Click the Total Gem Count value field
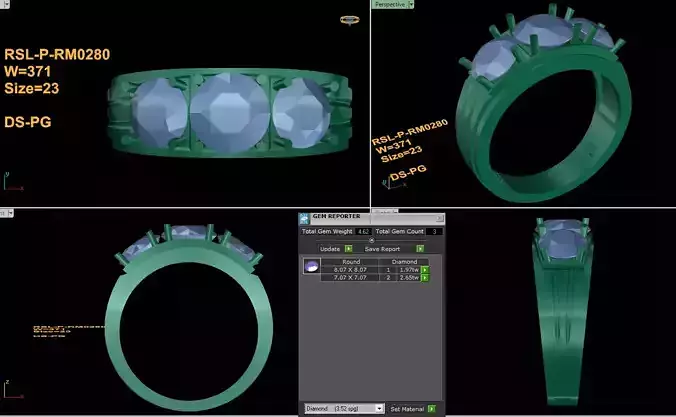Screen dimensions: 676x417 (434, 232)
